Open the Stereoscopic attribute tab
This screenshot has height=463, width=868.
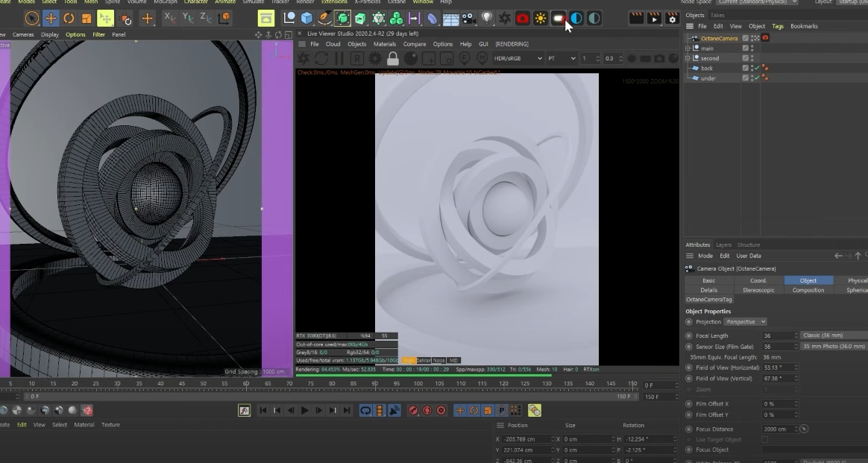tap(758, 290)
